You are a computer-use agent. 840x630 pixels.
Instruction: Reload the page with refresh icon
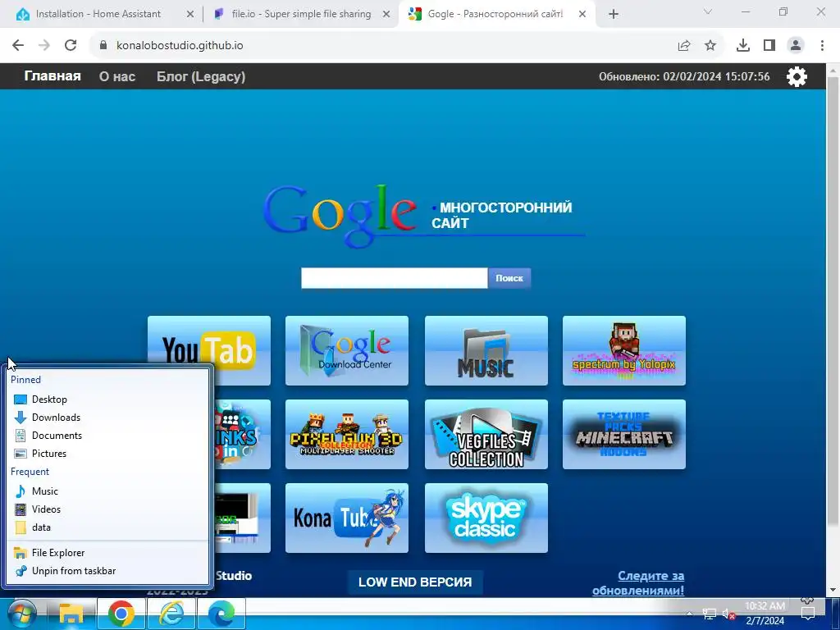pyautogui.click(x=71, y=46)
